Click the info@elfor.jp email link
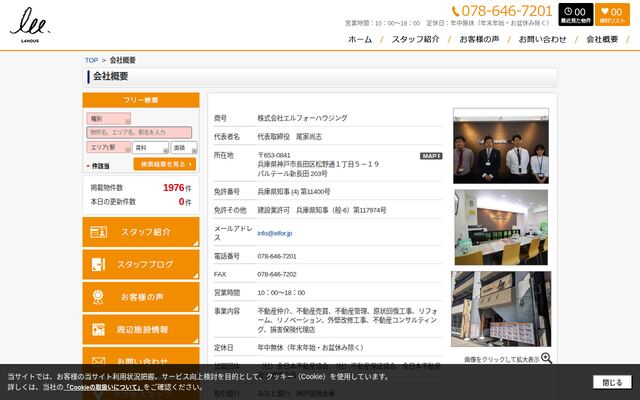640x400 pixels. tap(274, 233)
